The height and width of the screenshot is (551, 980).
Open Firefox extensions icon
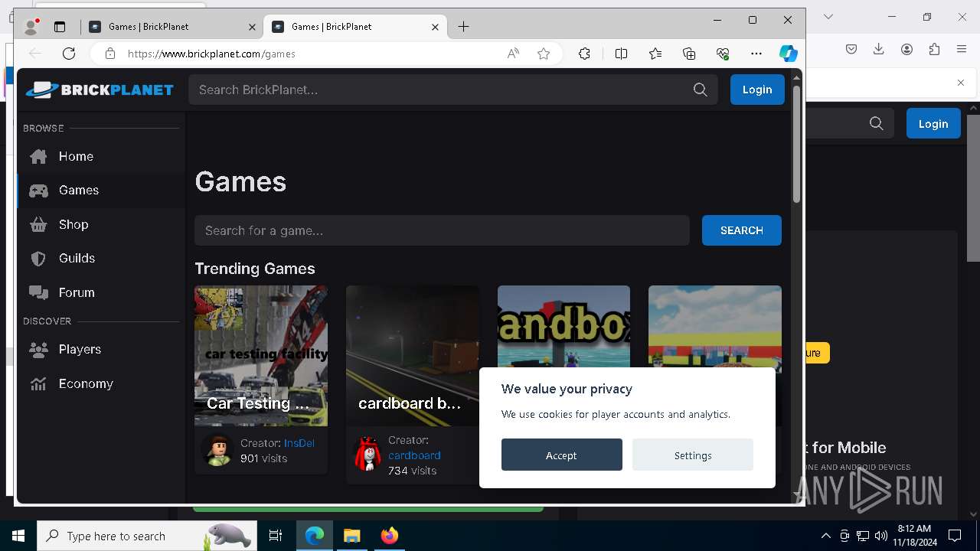934,49
